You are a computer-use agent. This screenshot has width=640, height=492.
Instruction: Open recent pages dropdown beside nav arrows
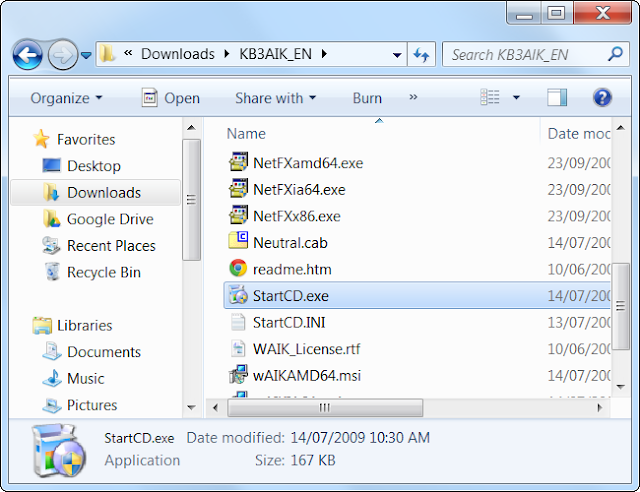pos(86,55)
